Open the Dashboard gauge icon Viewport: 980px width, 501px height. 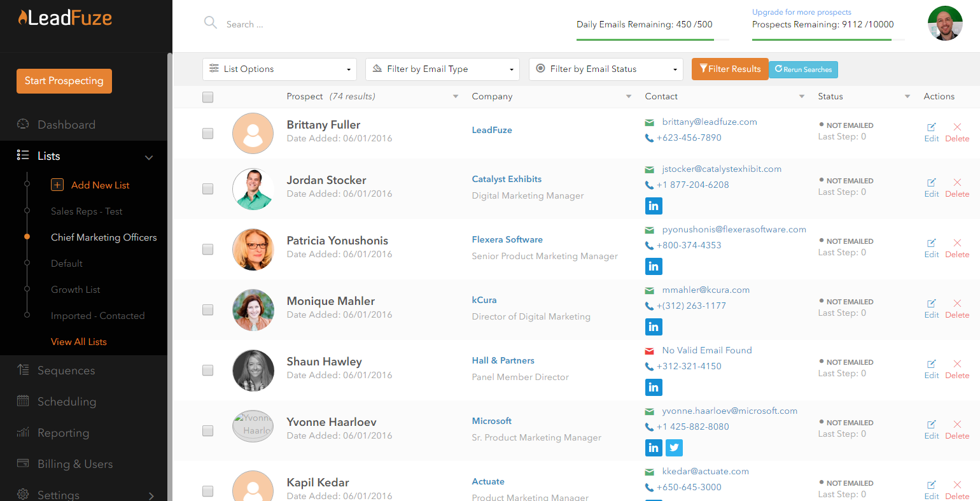(x=23, y=124)
